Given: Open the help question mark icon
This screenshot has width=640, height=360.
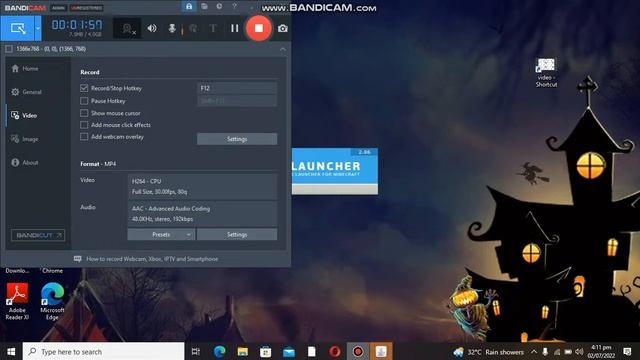Looking at the screenshot, I should [234, 7].
